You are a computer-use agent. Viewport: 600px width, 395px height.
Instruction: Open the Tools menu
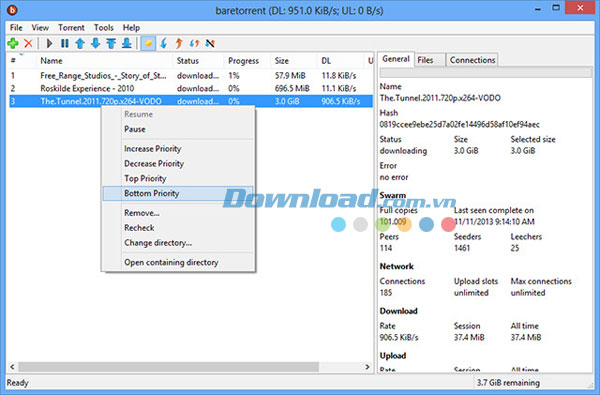pos(104,28)
